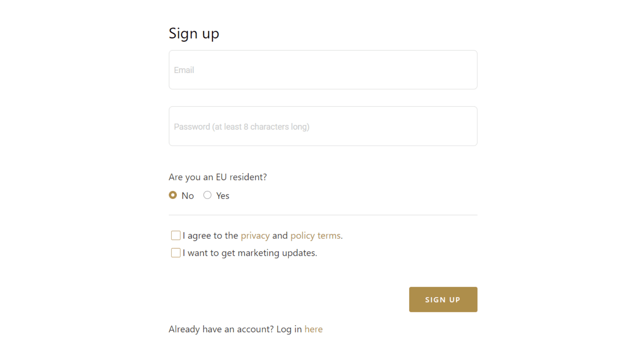
Task: Follow the 'here' log in link
Action: point(313,329)
